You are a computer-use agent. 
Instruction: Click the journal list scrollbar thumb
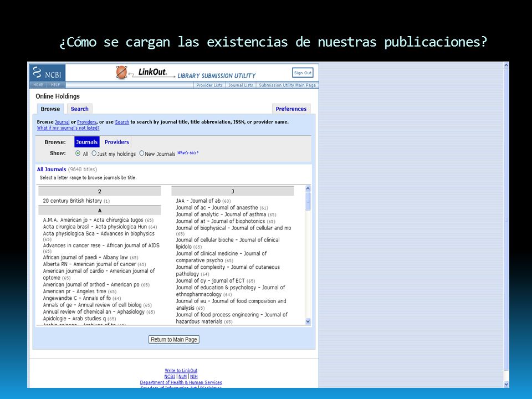(x=308, y=202)
